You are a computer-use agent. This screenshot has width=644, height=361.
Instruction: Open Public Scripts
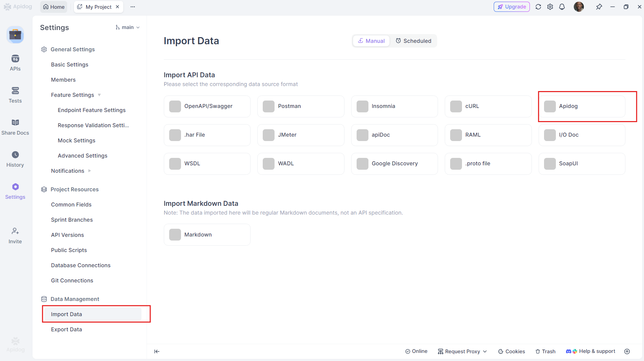tap(69, 250)
